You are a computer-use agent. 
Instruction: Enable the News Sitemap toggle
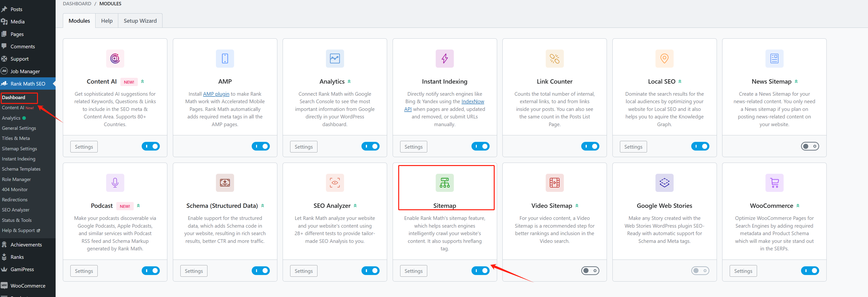(810, 146)
